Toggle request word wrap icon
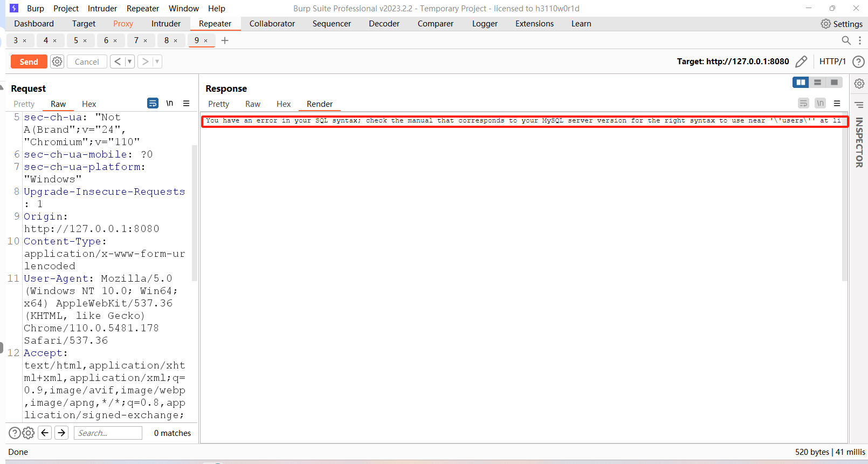Image resolution: width=868 pixels, height=464 pixels. point(153,103)
